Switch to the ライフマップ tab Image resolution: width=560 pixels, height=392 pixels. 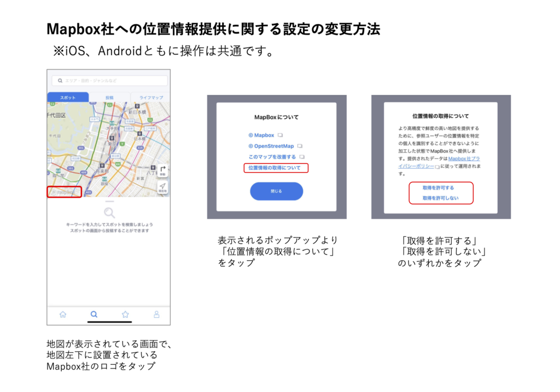[151, 97]
